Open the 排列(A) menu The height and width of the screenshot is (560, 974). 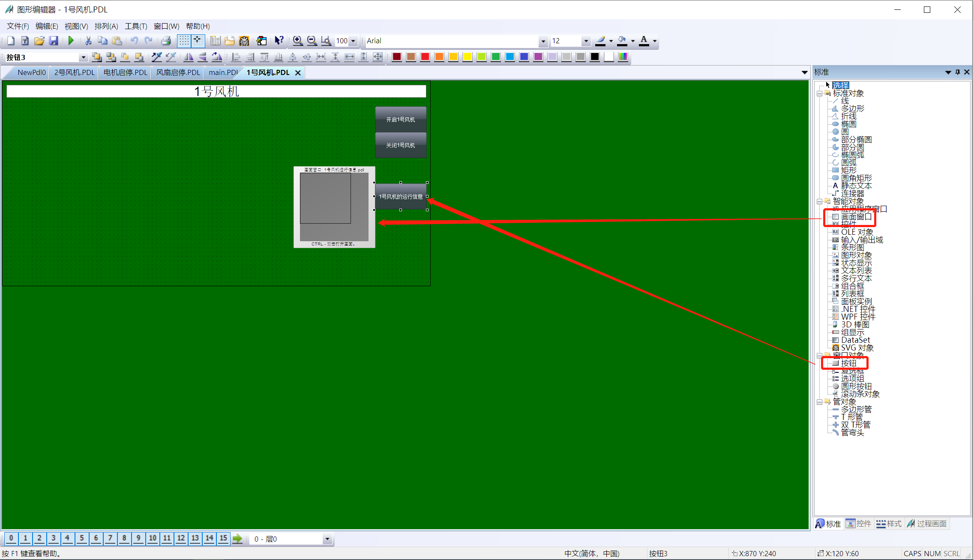[106, 26]
